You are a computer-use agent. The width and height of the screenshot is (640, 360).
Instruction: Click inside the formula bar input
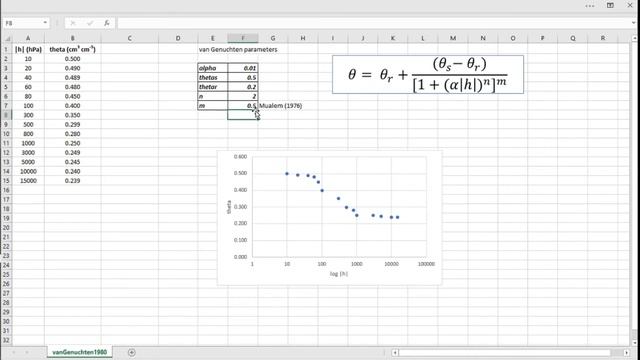[x=373, y=23]
